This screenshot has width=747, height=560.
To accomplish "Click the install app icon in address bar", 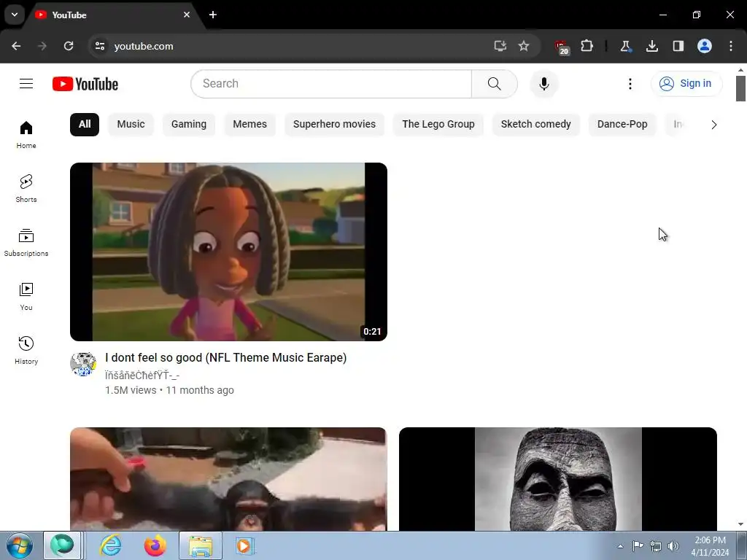I will pyautogui.click(x=500, y=46).
